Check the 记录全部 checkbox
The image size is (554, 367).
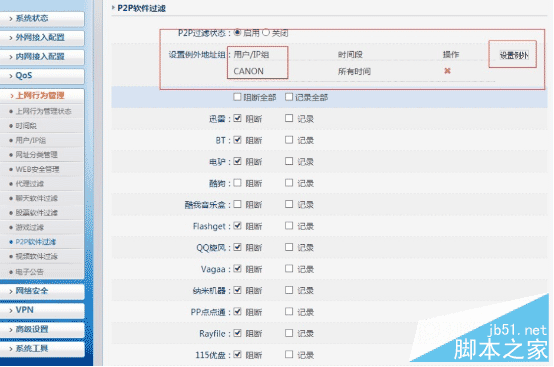(x=289, y=97)
